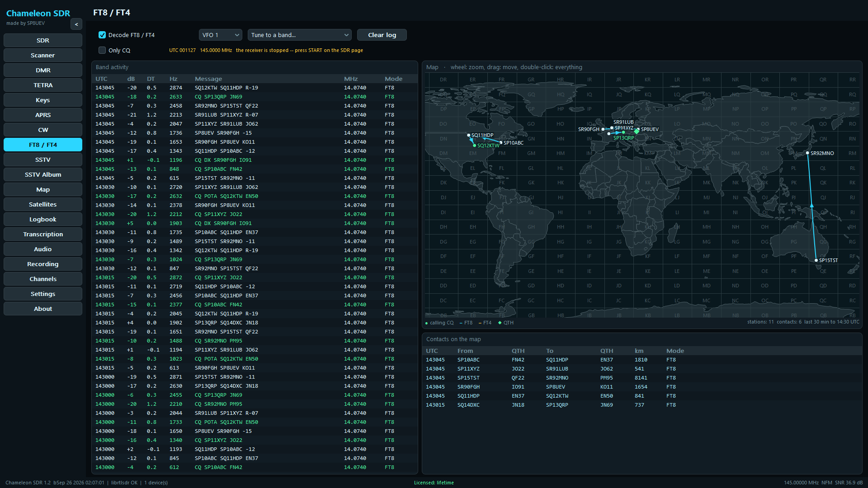Open the Transcription page
This screenshot has width=868, height=488.
pos(43,234)
